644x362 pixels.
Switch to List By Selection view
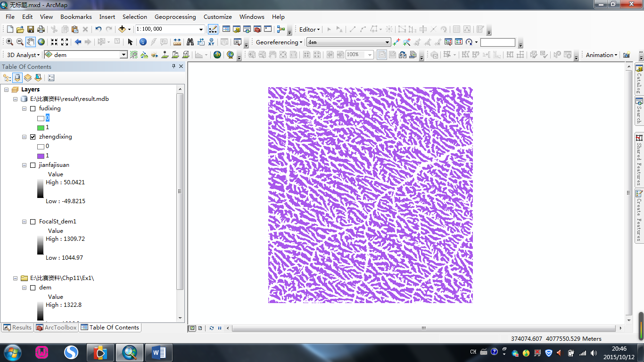[x=38, y=78]
